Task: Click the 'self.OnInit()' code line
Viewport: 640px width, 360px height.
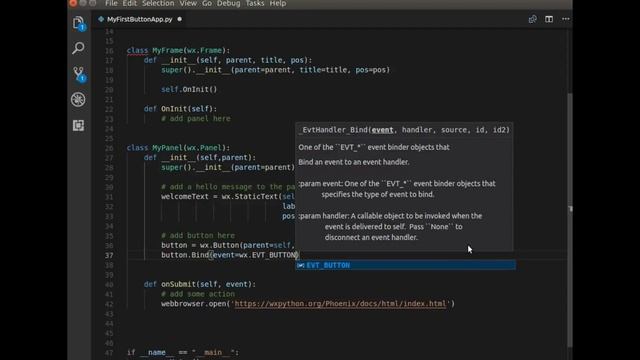Action: tap(189, 89)
